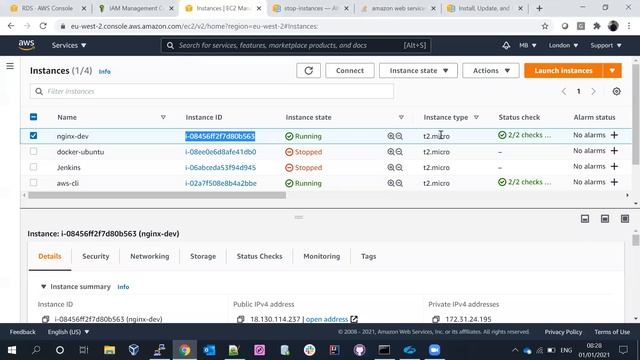Select the aws-cli instance checkbox
Screen dimensions: 640x360
[33, 182]
